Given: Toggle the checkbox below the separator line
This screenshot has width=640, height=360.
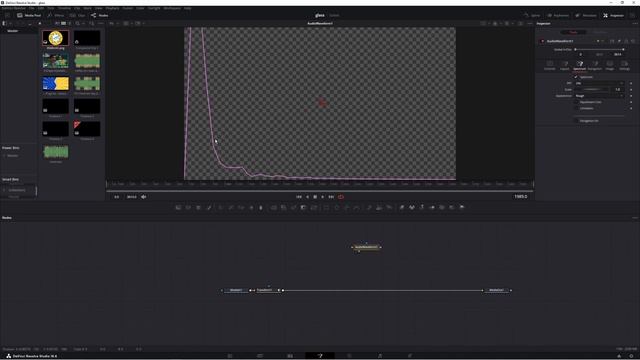Looking at the screenshot, I should pyautogui.click(x=576, y=121).
